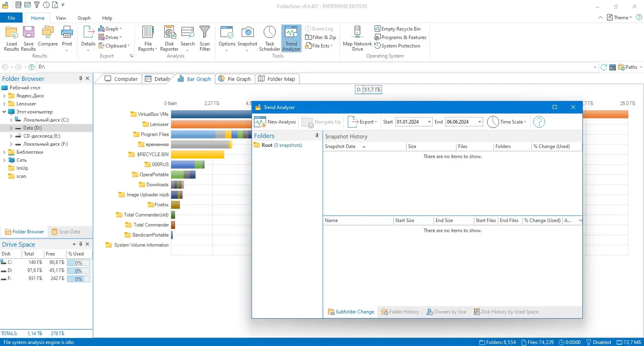This screenshot has width=644, height=346.
Task: Open Time Scale dropdown
Action: (x=507, y=122)
